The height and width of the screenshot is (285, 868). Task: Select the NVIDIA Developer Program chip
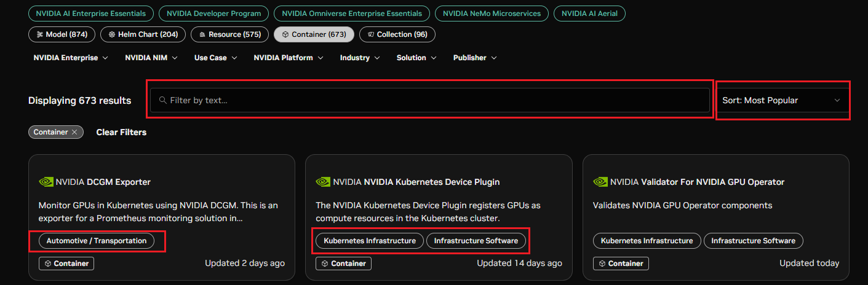coord(213,13)
